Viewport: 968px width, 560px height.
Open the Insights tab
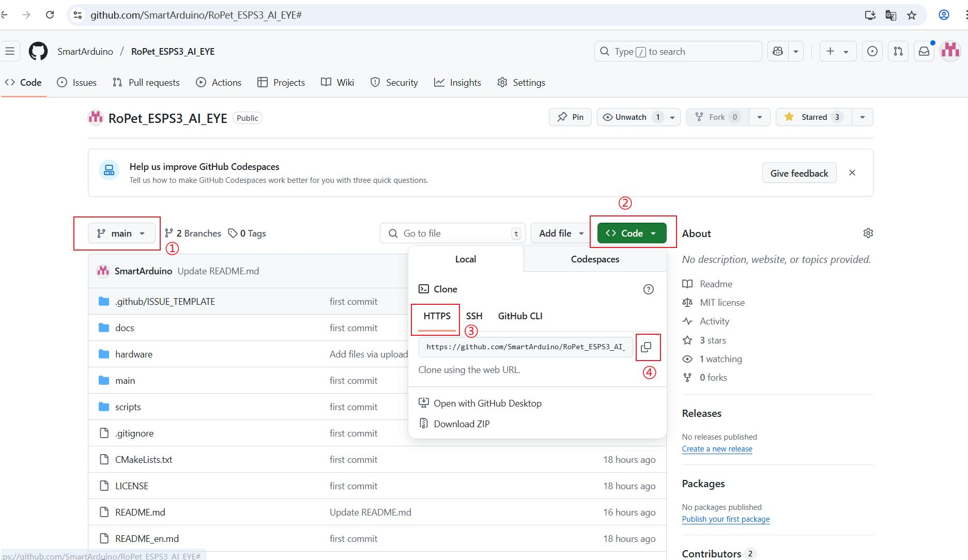pyautogui.click(x=457, y=83)
